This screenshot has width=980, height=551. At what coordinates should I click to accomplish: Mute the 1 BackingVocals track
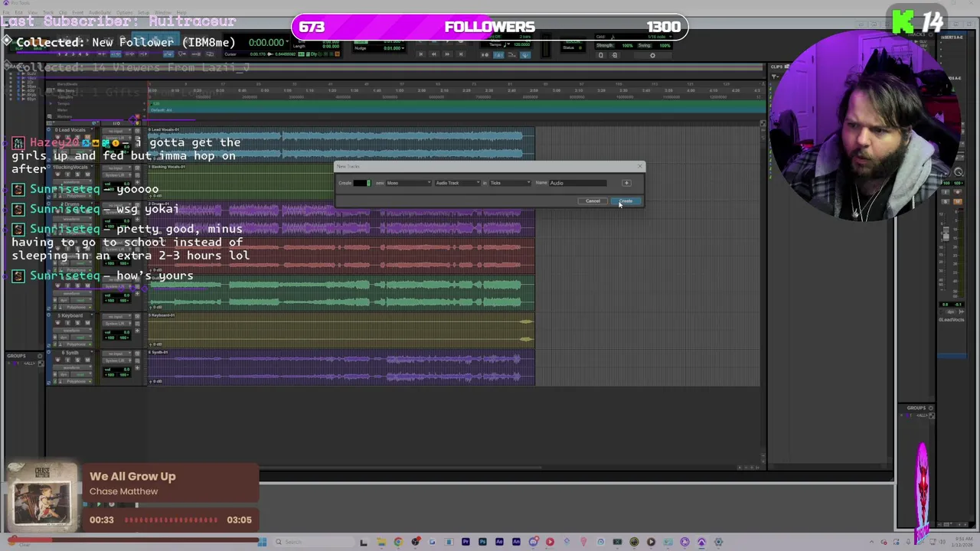click(x=87, y=174)
